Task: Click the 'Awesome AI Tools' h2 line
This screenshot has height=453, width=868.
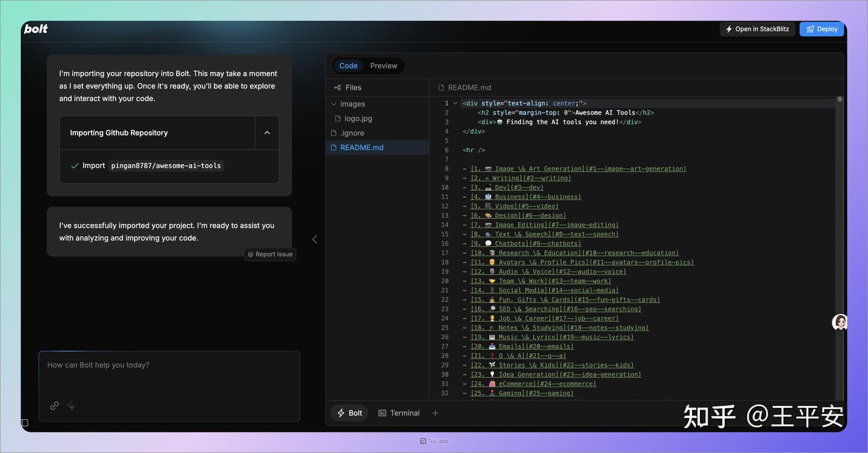Action: pyautogui.click(x=566, y=113)
